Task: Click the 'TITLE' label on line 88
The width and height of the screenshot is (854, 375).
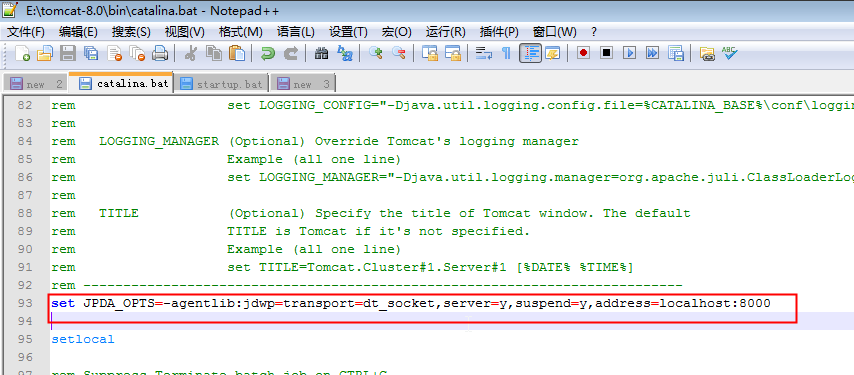Action: [x=119, y=213]
